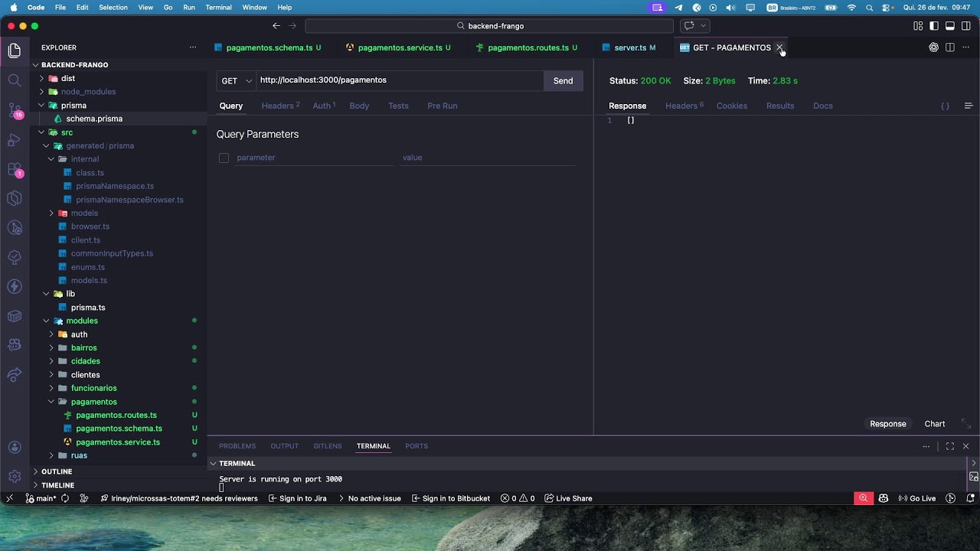The width and height of the screenshot is (980, 551).
Task: Click the Explorer more actions ellipsis
Action: (x=193, y=47)
